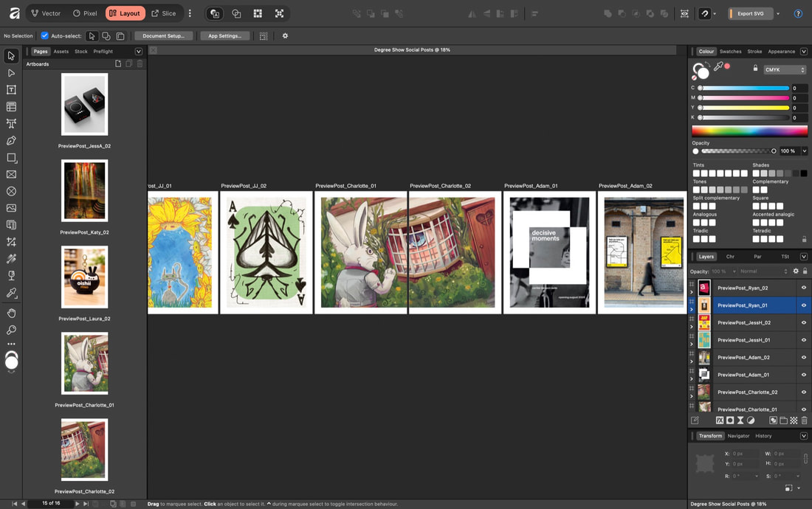The height and width of the screenshot is (509, 812).
Task: Go to the next page arrow
Action: click(78, 503)
